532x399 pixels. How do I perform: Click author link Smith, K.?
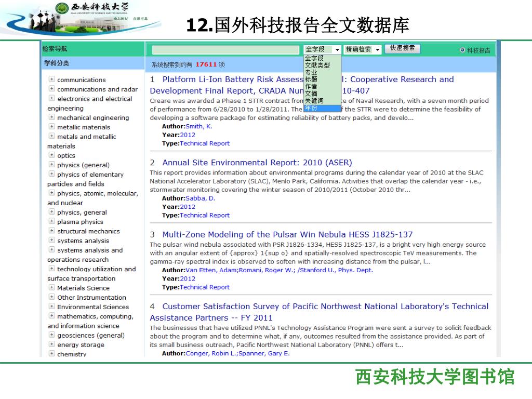(199, 126)
